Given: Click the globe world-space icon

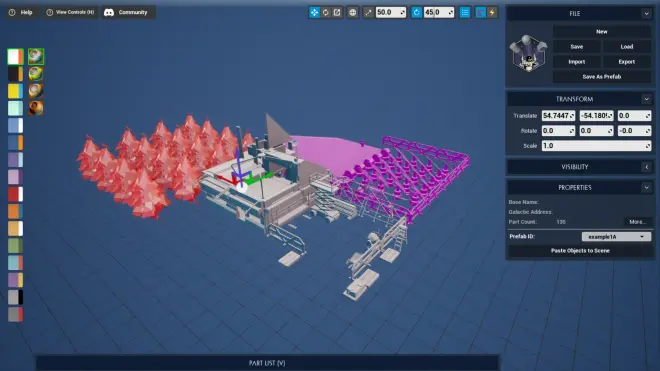Looking at the screenshot, I should pyautogui.click(x=353, y=12).
